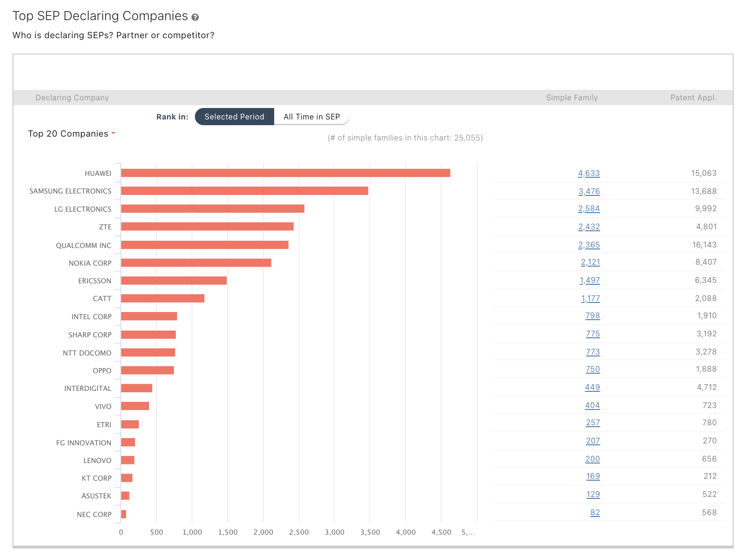Open Huawei's 4,633 simple family link
This screenshot has width=749, height=560.
coord(589,173)
